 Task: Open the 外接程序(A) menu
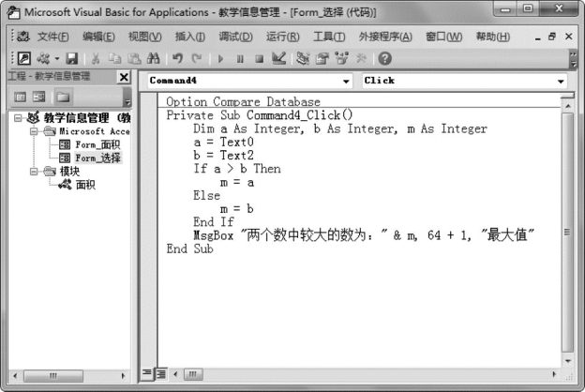(385, 37)
